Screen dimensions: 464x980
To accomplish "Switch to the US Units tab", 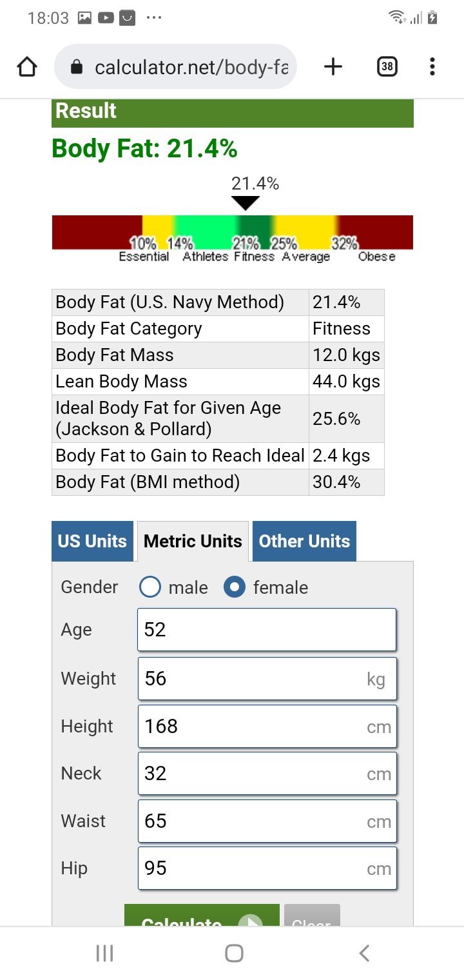I will click(x=92, y=541).
